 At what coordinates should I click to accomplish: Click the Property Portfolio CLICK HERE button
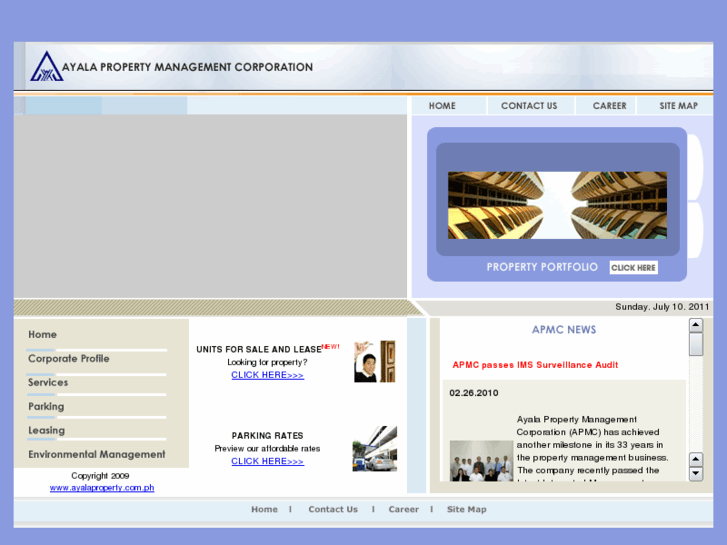click(633, 268)
